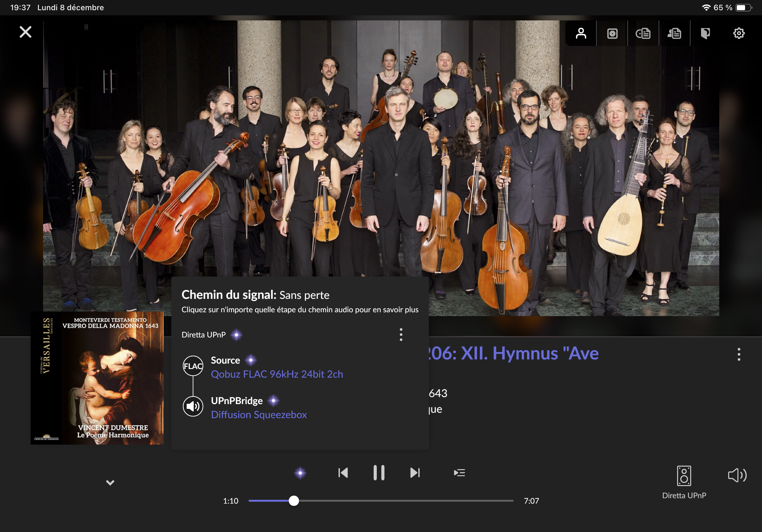Go back to the previous track
Screen dimensions: 762x532
[x=343, y=473]
